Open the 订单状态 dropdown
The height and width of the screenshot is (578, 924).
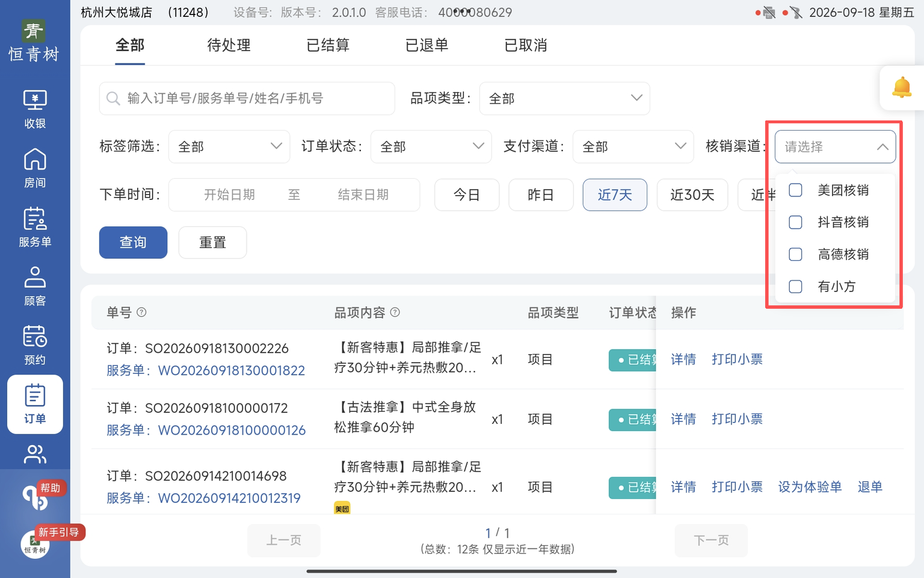[431, 146]
